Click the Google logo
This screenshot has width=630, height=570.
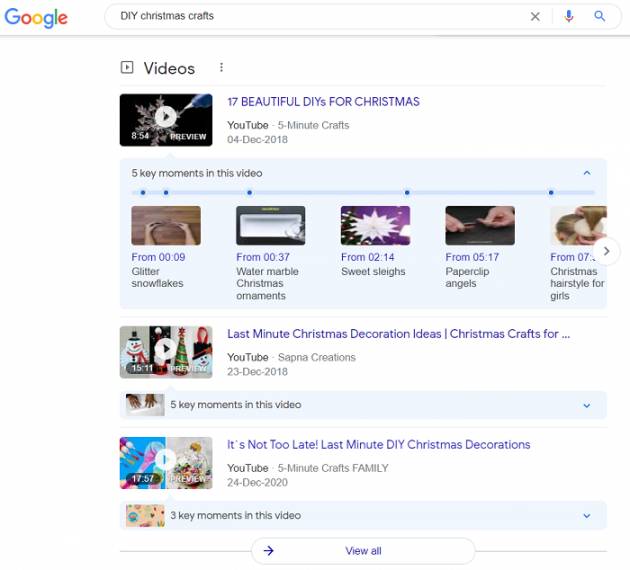click(x=36, y=18)
